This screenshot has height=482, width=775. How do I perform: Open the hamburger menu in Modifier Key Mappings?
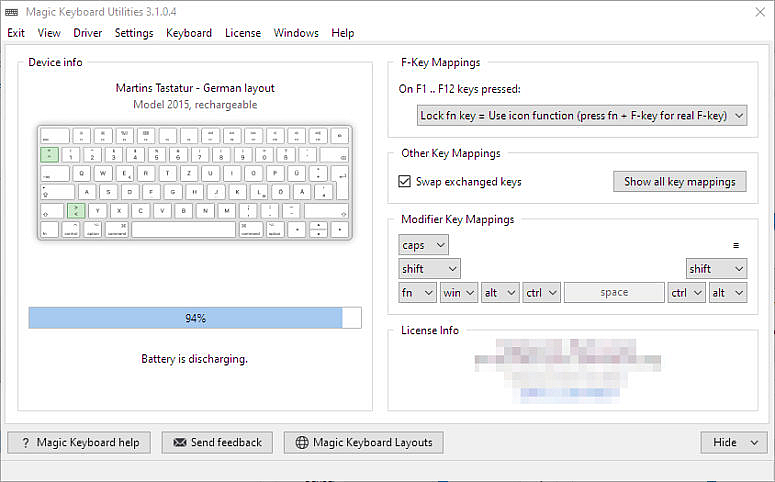[735, 245]
